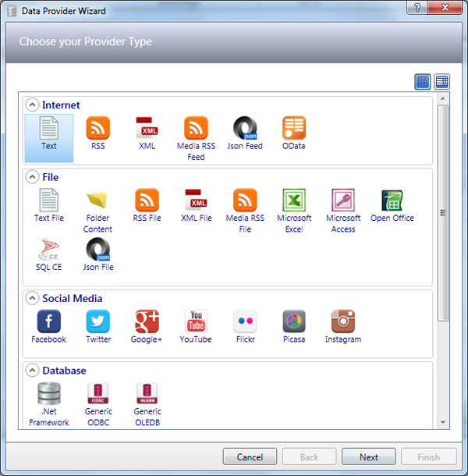This screenshot has height=476, width=468.
Task: Select the Text provider under Internet
Action: tap(49, 138)
